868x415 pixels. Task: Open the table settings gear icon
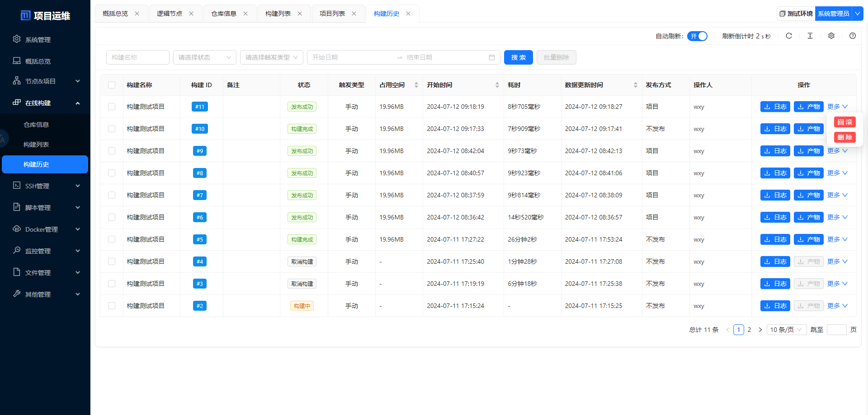click(831, 36)
